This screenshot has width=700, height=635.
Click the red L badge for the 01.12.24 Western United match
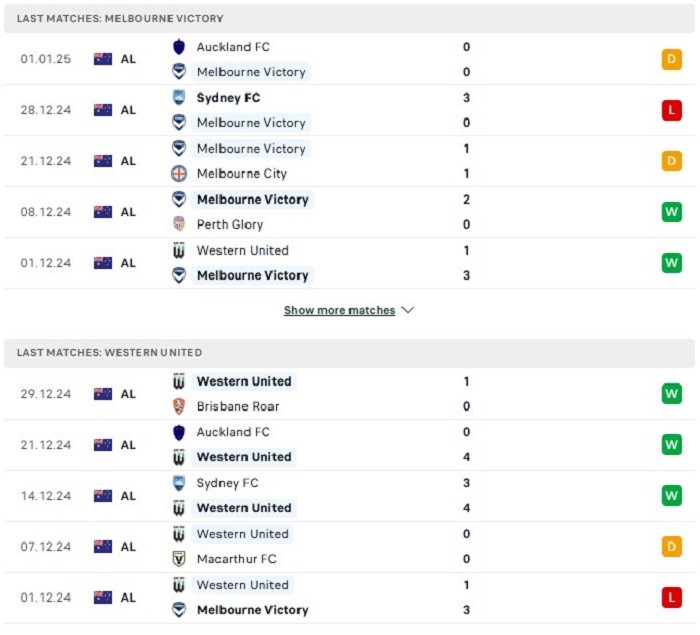pyautogui.click(x=671, y=597)
